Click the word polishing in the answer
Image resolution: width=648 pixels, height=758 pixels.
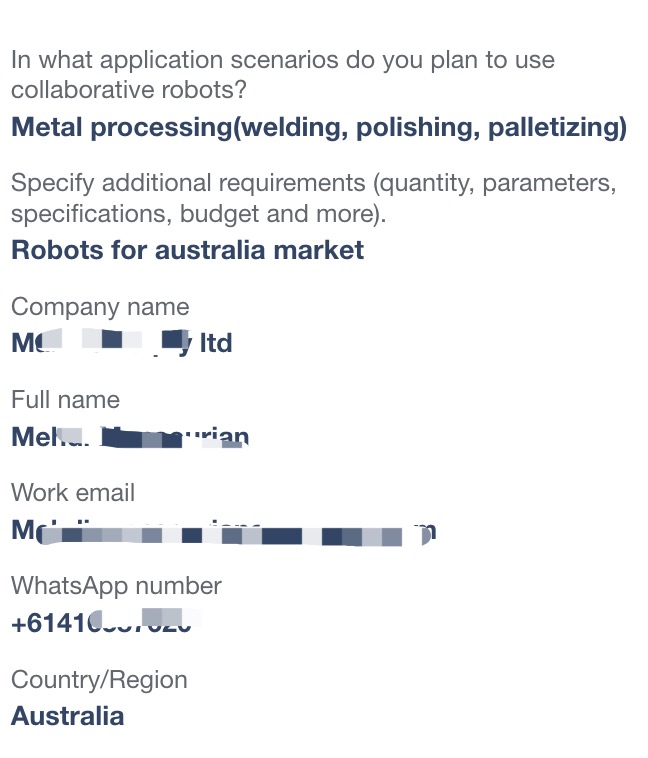point(418,128)
